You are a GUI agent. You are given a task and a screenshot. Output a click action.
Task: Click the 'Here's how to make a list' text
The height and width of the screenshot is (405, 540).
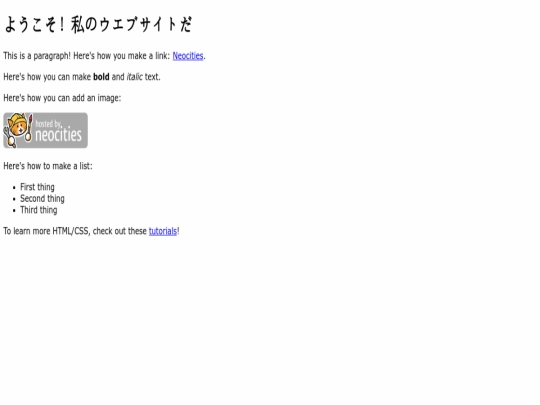pyautogui.click(x=48, y=166)
